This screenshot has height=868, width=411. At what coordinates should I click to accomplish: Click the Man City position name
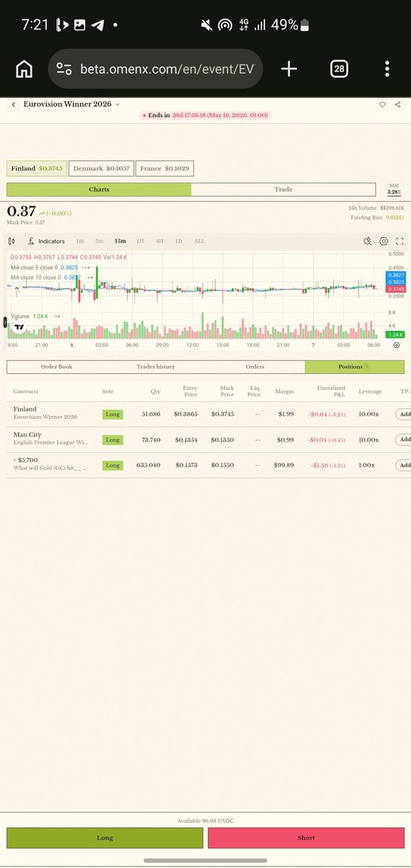pos(27,435)
